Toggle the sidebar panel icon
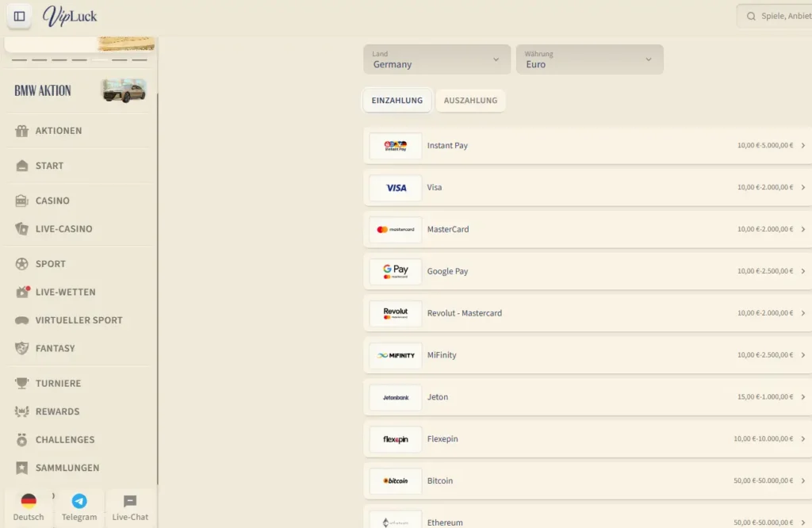Image resolution: width=812 pixels, height=528 pixels. 19,17
